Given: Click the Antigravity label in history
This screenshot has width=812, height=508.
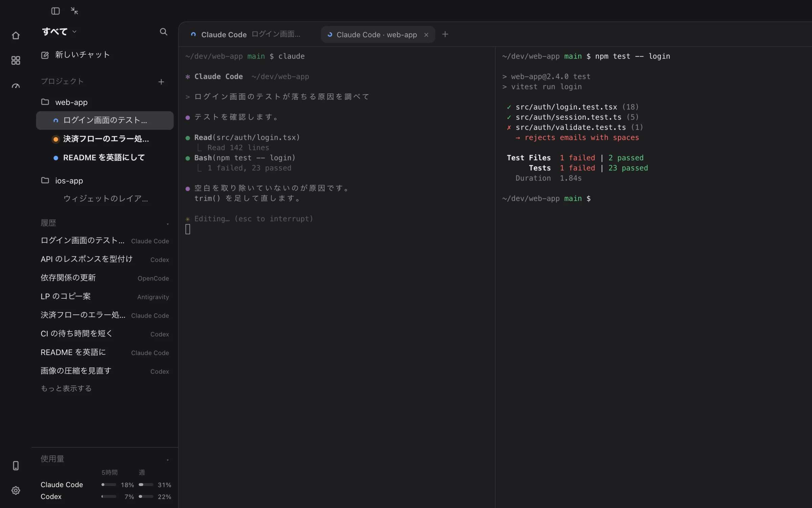Looking at the screenshot, I should [153, 297].
